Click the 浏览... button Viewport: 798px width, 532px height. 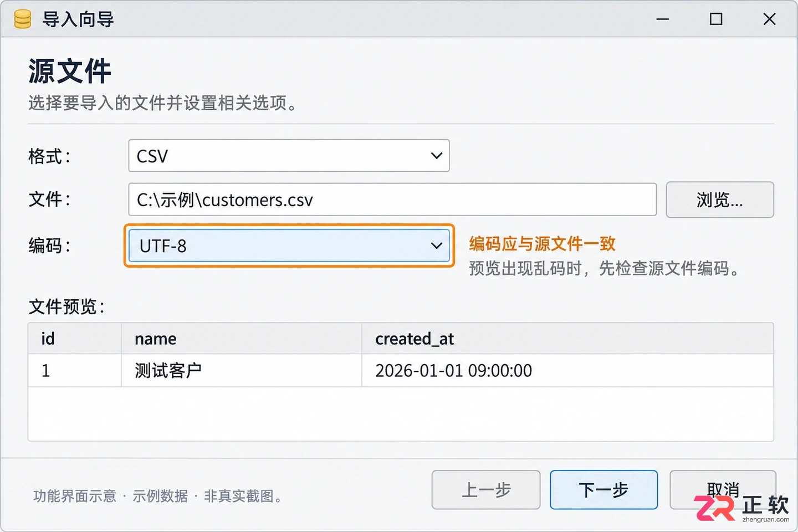coord(720,199)
